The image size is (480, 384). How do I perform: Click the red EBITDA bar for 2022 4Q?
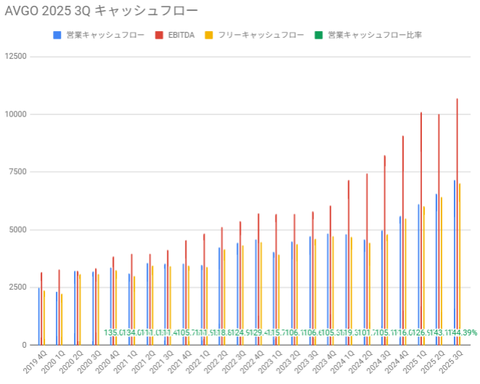(258, 279)
